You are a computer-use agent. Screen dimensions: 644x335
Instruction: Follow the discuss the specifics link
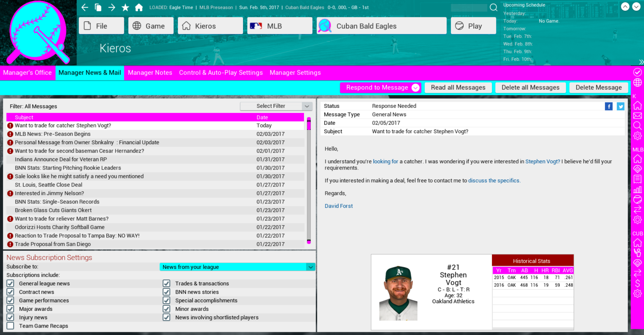point(494,180)
